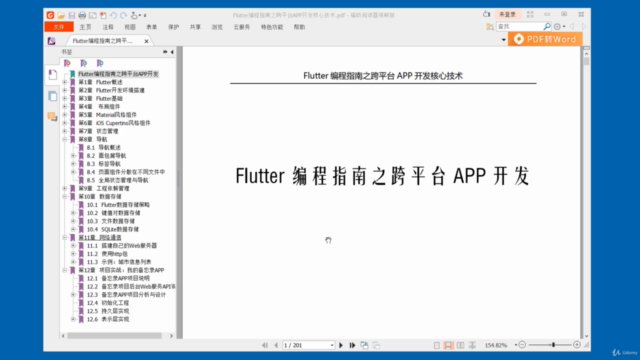Open document tab list dropdown arrow

503,40
